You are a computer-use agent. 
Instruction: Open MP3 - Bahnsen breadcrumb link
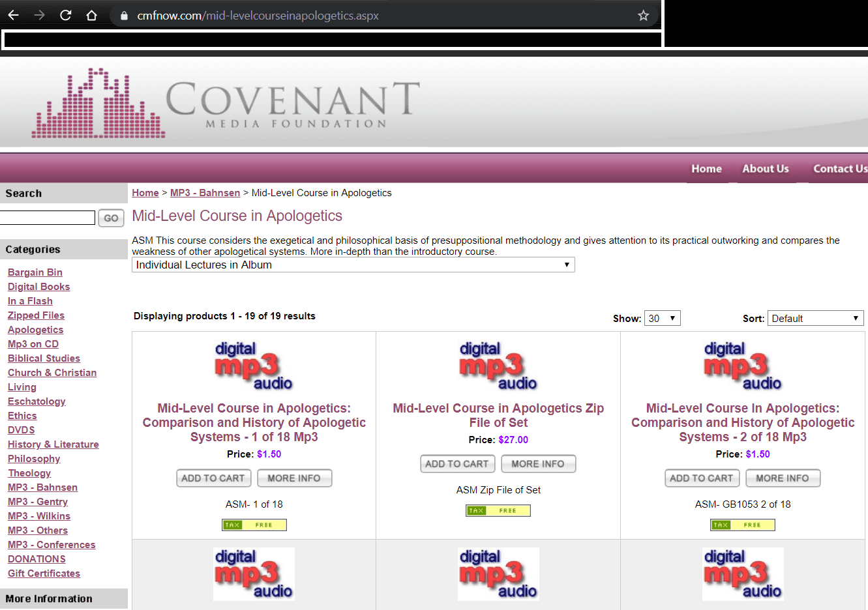205,193
